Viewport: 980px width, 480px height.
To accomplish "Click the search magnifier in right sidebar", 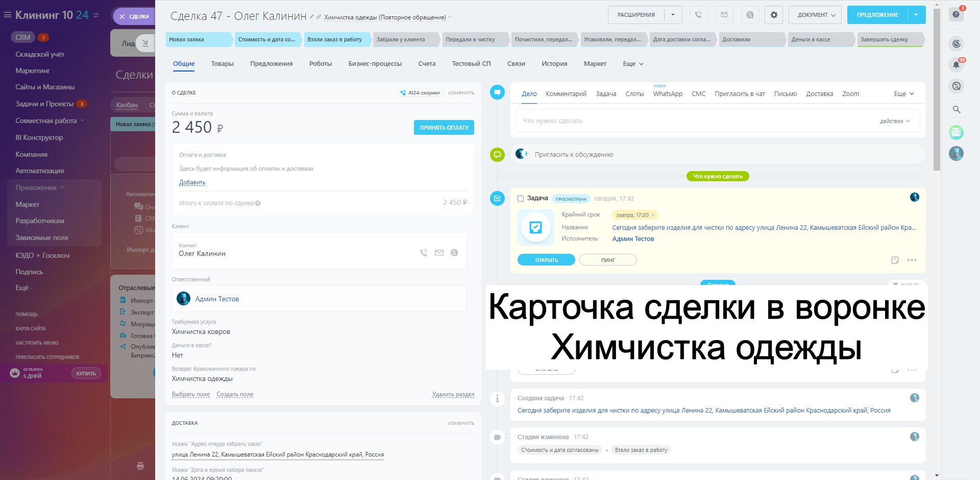I will pos(956,109).
